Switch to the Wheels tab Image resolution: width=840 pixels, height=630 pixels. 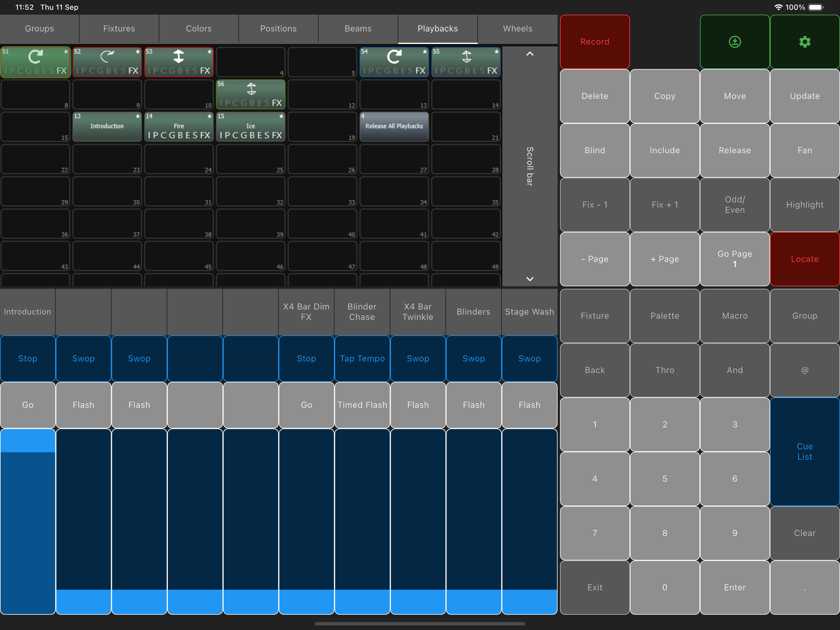[x=518, y=29]
